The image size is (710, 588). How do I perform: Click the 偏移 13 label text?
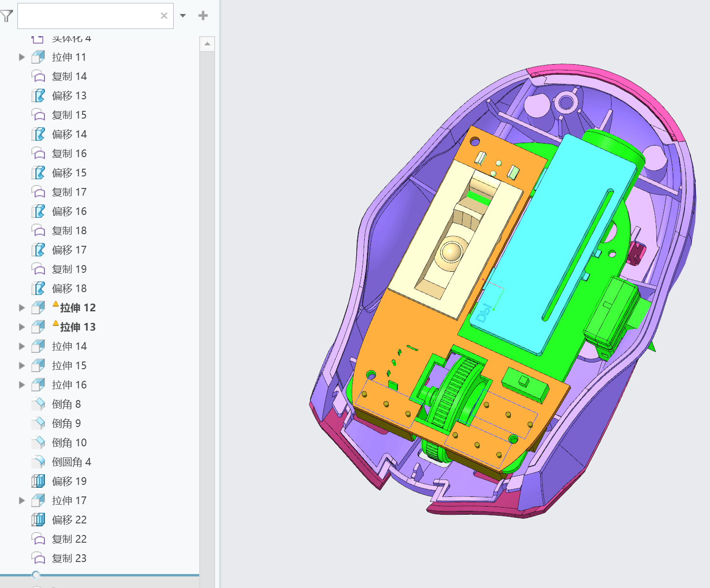(x=69, y=95)
